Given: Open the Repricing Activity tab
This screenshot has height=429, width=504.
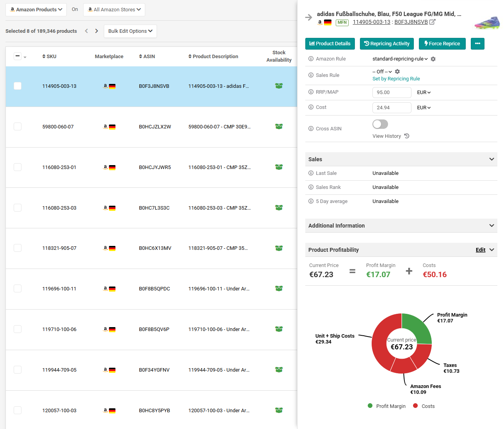Looking at the screenshot, I should click(387, 44).
